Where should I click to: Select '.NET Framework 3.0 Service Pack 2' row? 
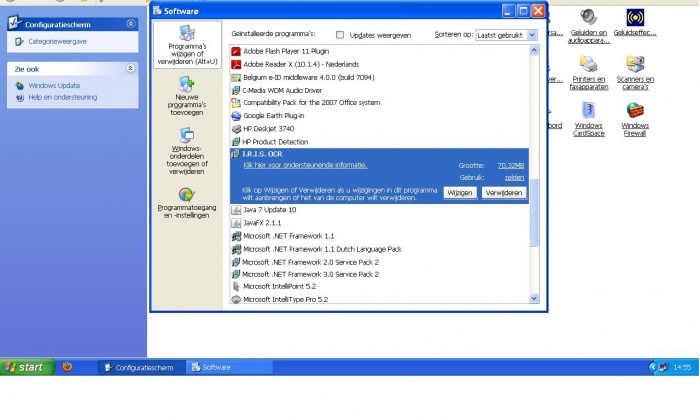[379, 274]
